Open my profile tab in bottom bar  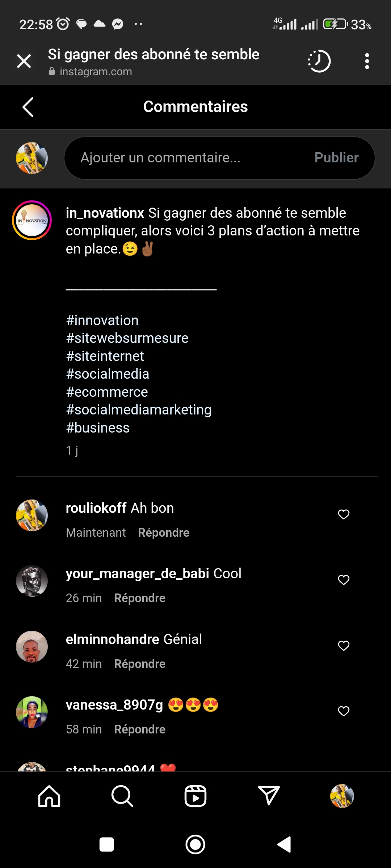coord(342,796)
